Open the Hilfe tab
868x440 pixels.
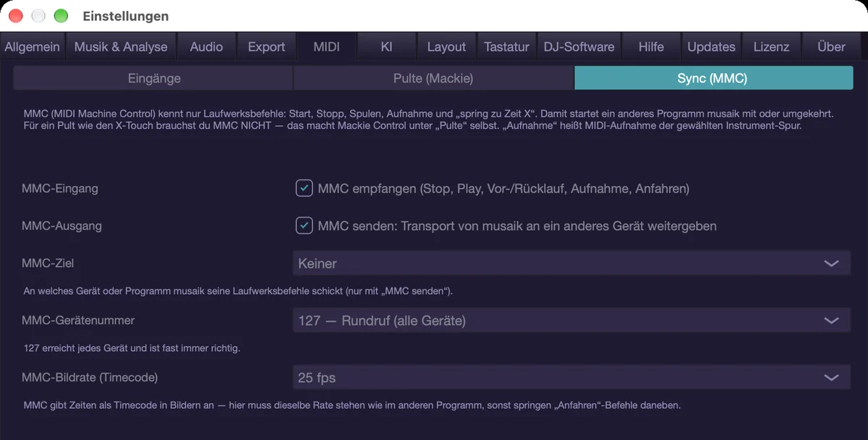(651, 46)
